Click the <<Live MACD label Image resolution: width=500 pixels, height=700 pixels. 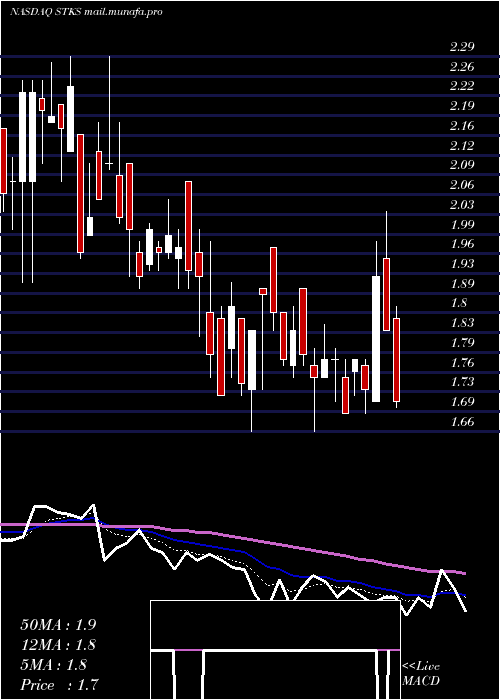[421, 674]
